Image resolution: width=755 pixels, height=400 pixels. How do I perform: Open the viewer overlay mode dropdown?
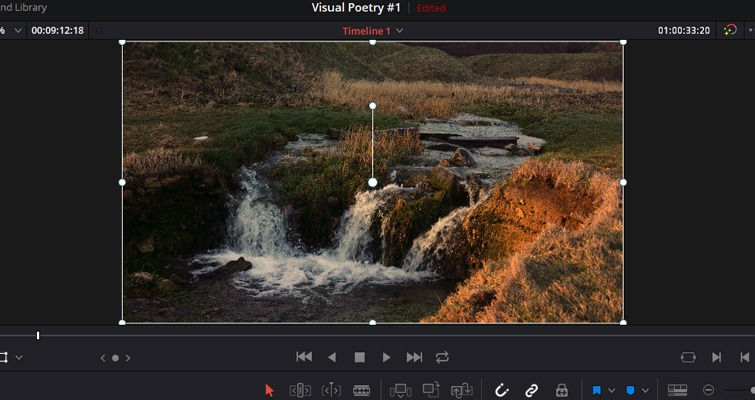[x=19, y=358]
